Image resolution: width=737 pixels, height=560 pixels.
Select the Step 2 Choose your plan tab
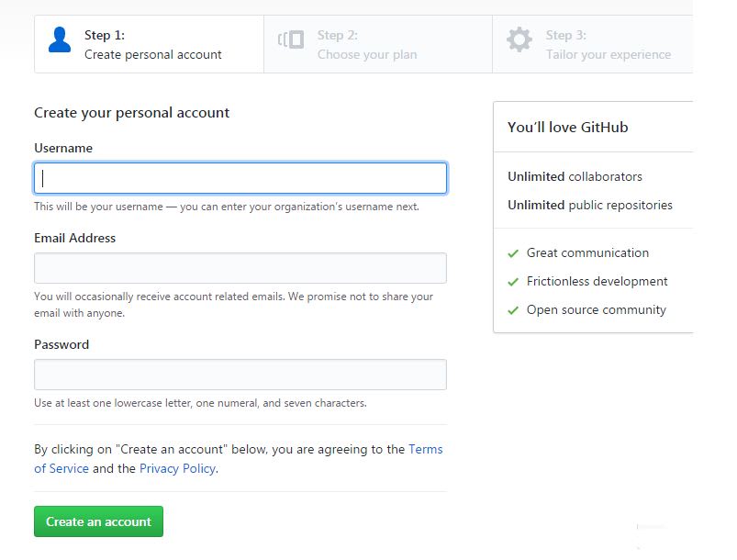378,44
